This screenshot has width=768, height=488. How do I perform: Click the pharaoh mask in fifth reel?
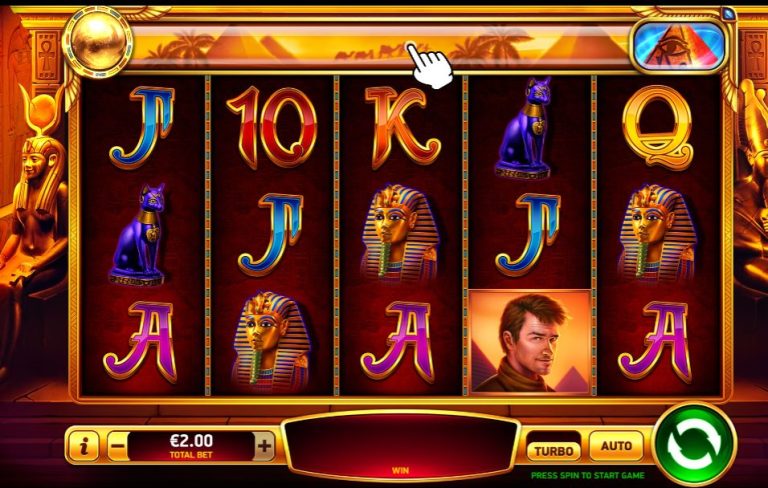click(657, 234)
